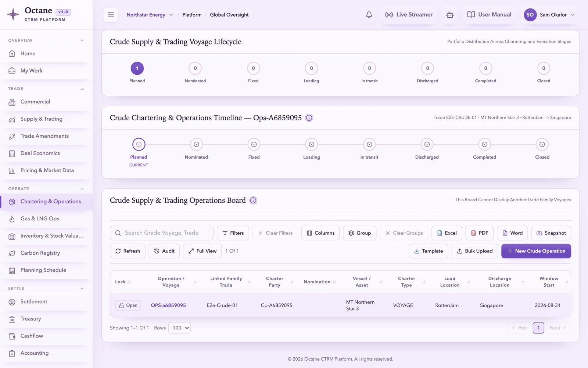
Task: Sort by Load Location column
Action: pos(469,282)
